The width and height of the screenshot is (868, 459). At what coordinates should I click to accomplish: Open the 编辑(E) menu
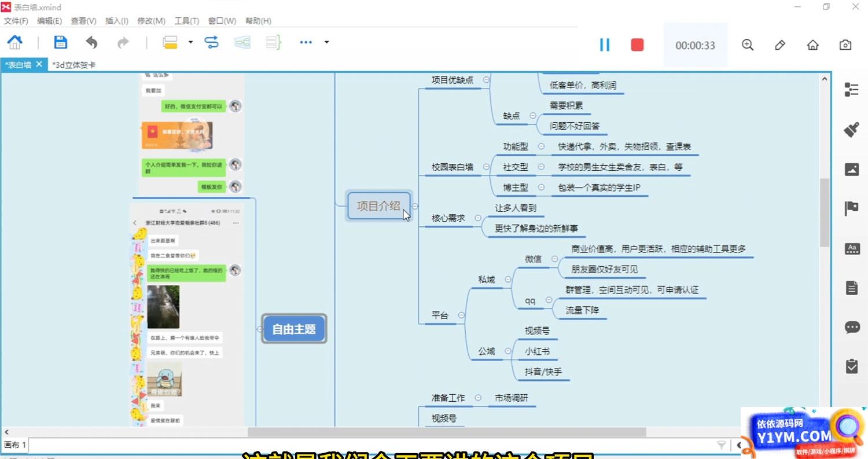pos(49,21)
